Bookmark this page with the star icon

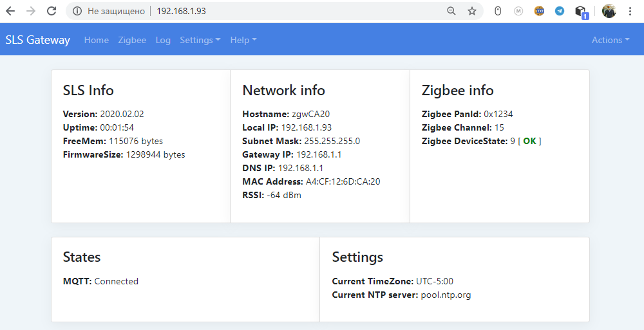click(x=472, y=11)
